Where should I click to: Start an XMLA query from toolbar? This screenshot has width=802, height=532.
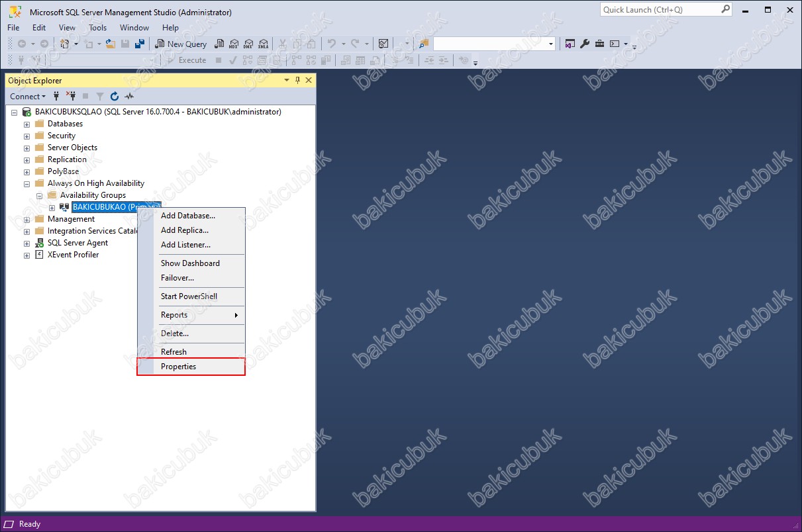[x=263, y=44]
